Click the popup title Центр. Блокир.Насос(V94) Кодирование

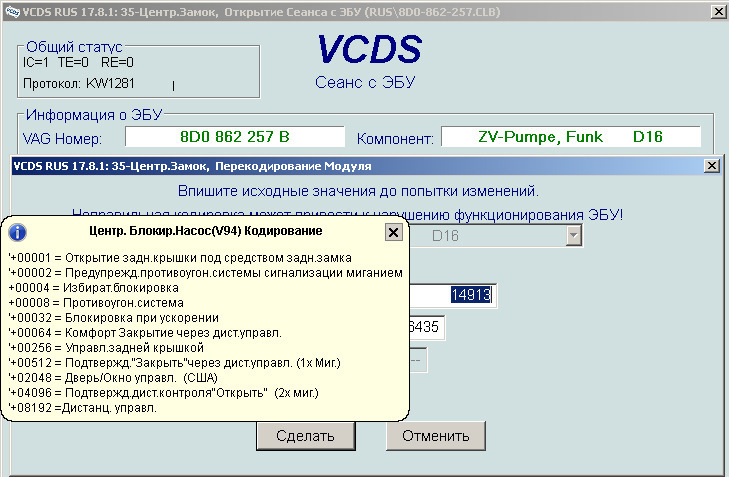[205, 231]
